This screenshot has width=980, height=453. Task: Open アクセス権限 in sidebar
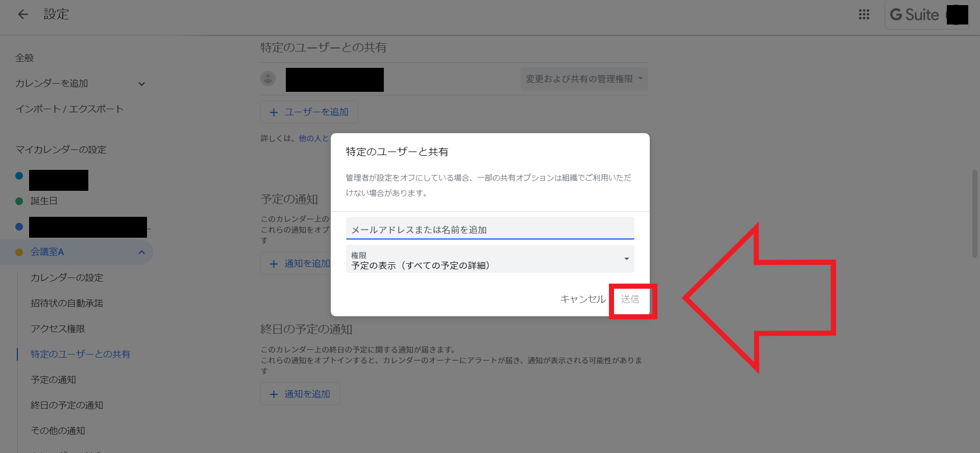pos(58,329)
